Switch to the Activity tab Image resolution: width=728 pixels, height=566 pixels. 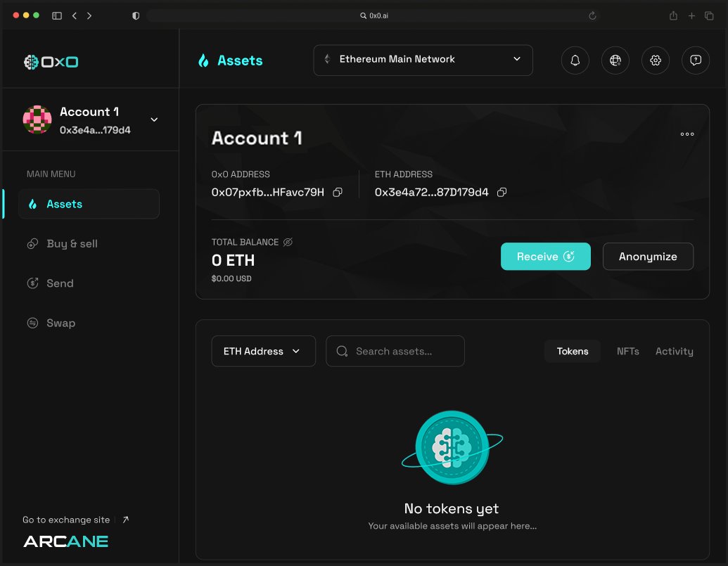coord(673,351)
